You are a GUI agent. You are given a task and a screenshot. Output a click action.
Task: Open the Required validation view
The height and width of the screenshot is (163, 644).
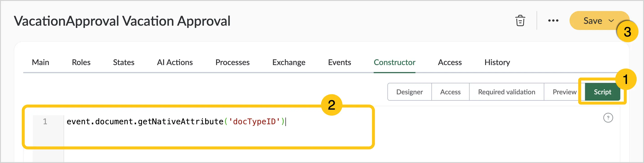pyautogui.click(x=507, y=92)
